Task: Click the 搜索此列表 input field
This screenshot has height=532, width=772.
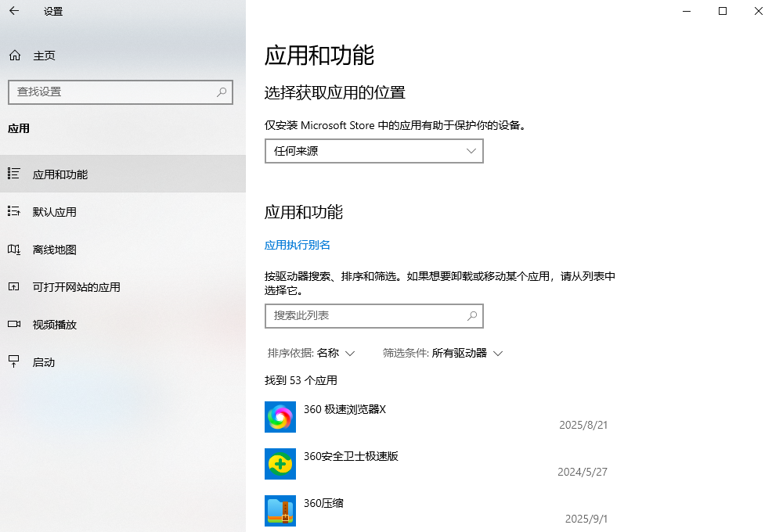Action: click(364, 316)
